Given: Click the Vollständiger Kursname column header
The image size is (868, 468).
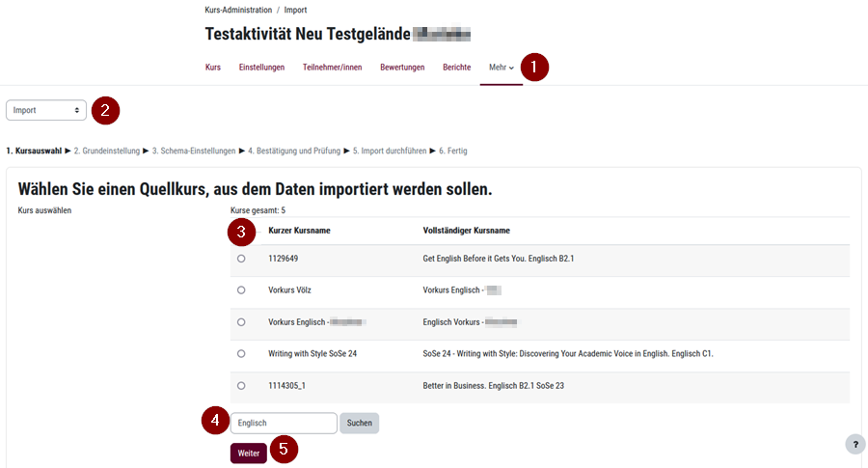Looking at the screenshot, I should 466,231.
